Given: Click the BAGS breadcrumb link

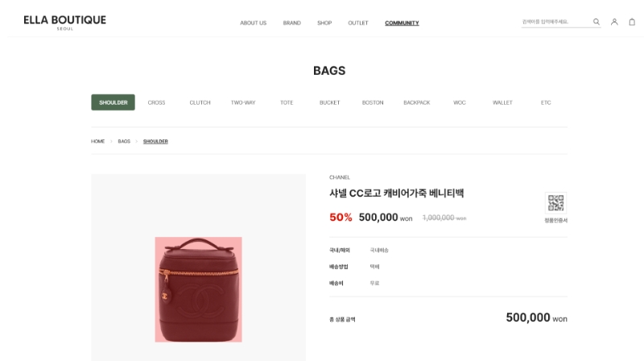Looking at the screenshot, I should [124, 141].
